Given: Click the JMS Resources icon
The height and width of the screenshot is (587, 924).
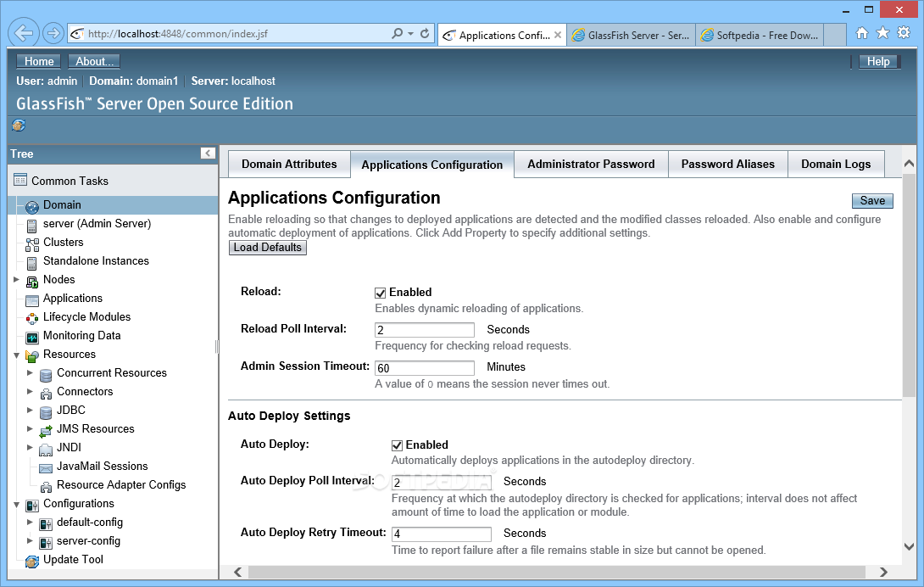Looking at the screenshot, I should tap(46, 431).
